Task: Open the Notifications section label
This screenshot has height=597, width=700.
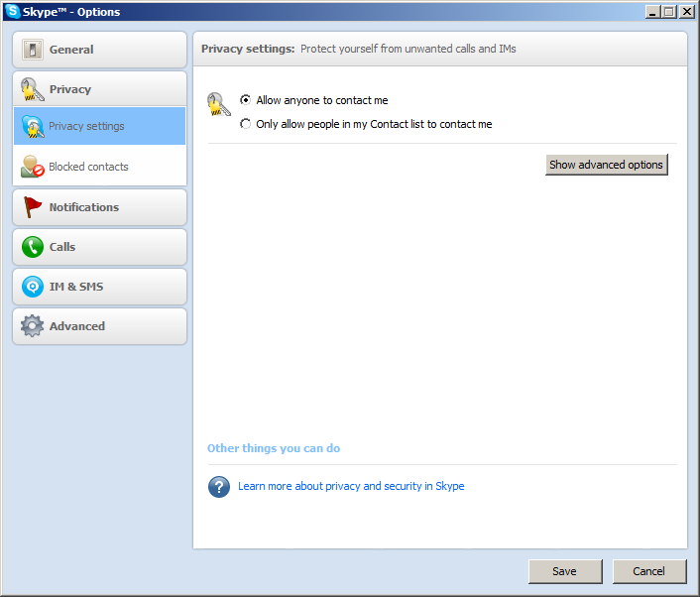Action: (x=84, y=207)
